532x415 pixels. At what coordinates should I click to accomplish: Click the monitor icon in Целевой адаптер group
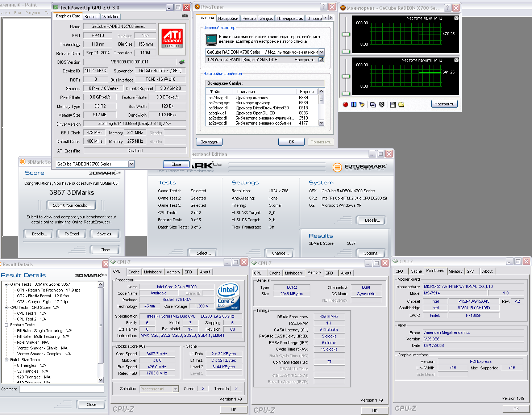[x=211, y=39]
